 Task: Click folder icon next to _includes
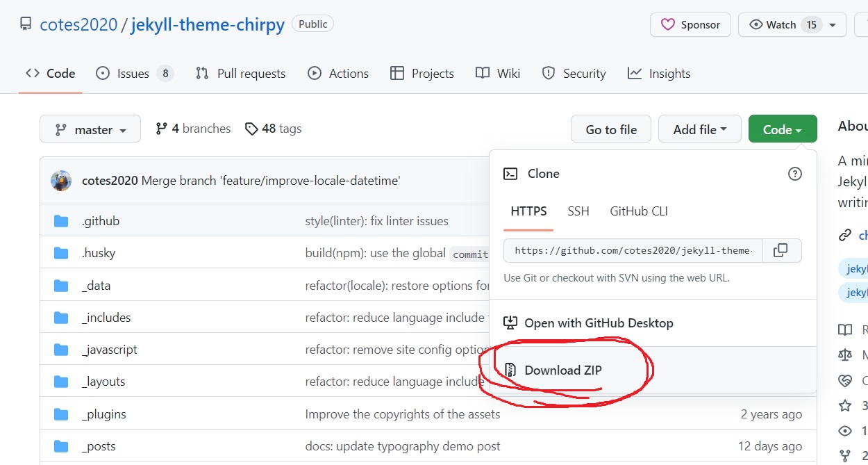point(61,318)
